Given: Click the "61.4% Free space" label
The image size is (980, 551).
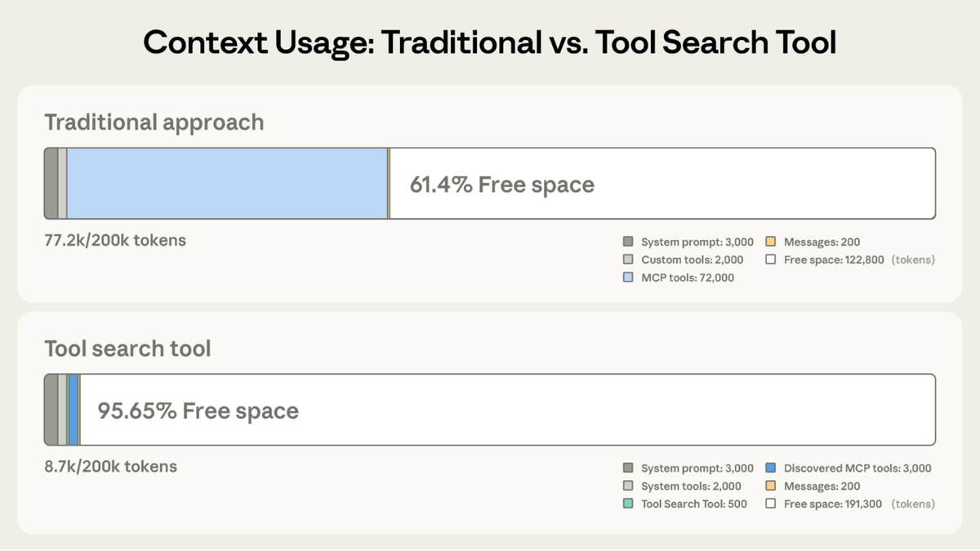Looking at the screenshot, I should click(x=501, y=184).
